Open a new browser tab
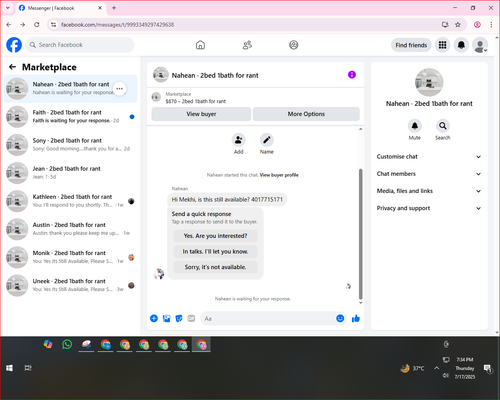Screen dimensions: 500x400 click(x=114, y=8)
